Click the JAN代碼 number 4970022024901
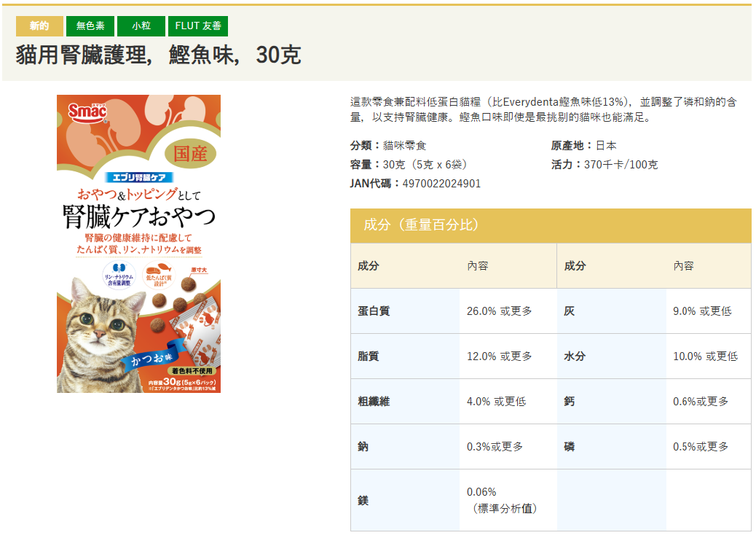Viewport: 756px width, 538px height. click(x=441, y=184)
